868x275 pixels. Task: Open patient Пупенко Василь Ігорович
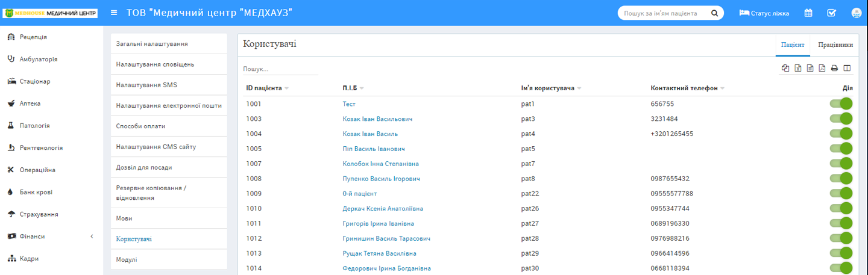click(381, 179)
